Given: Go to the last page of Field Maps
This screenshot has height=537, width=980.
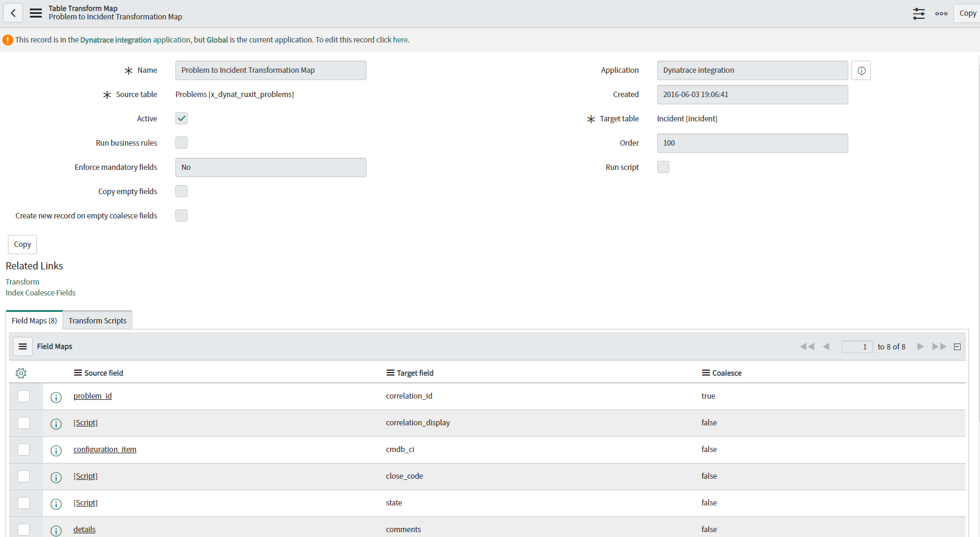Looking at the screenshot, I should 939,346.
